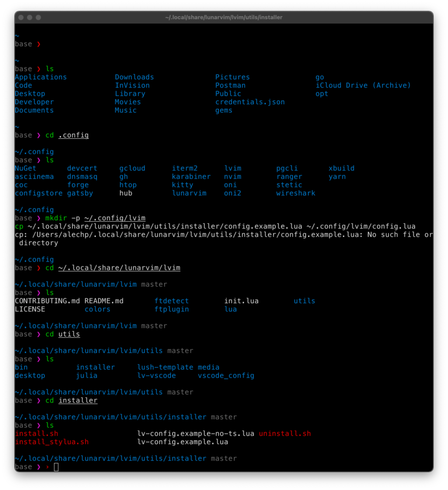
Task: Click the Downloads folder name
Action: [134, 77]
